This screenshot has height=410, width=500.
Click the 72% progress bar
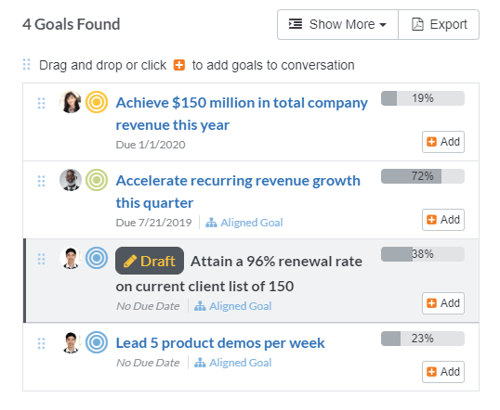coord(423,176)
